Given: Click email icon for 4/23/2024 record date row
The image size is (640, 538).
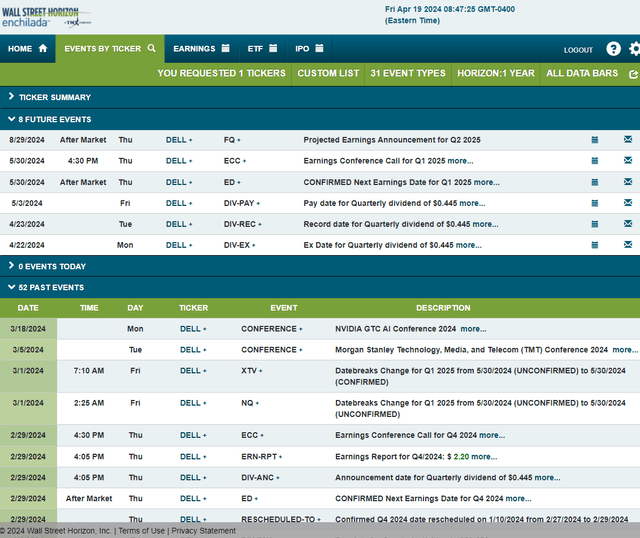Looking at the screenshot, I should pos(628,224).
